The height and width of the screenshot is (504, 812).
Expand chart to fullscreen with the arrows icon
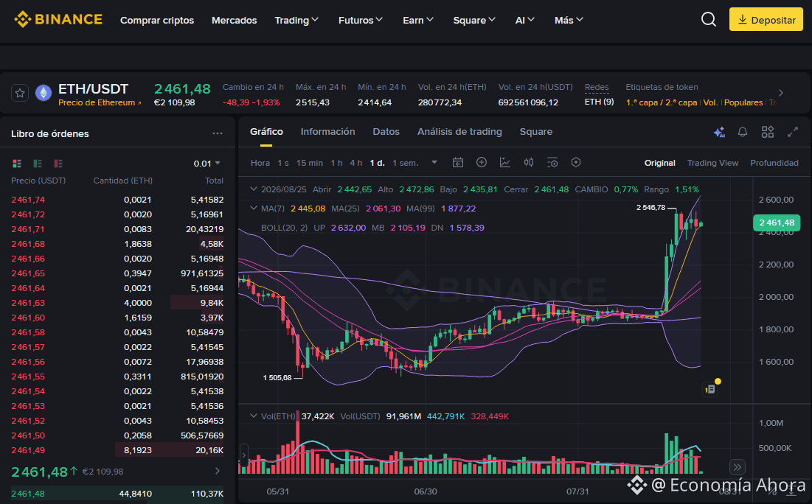[x=792, y=133]
